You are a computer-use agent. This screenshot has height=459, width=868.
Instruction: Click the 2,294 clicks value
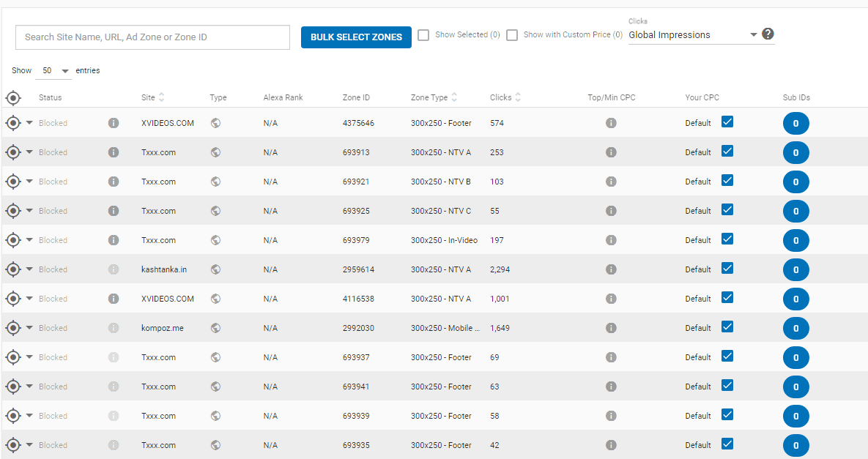coord(500,269)
